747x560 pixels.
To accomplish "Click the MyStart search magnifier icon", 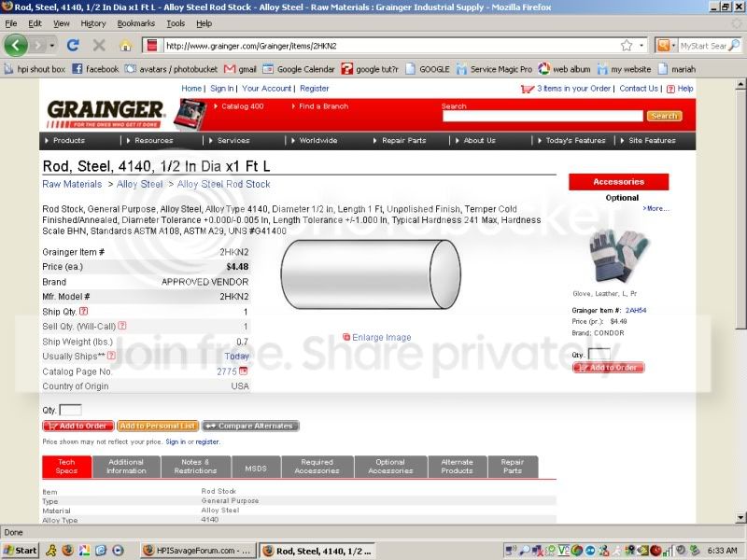I will pos(734,45).
